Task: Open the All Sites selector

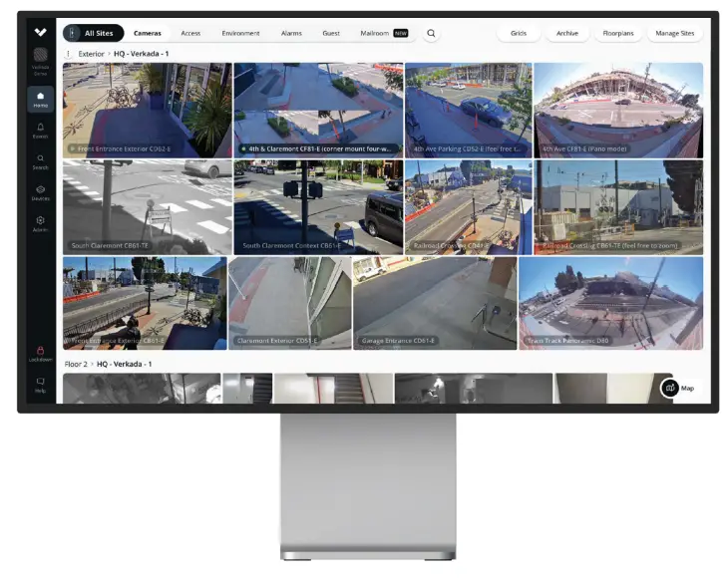Action: (x=94, y=34)
